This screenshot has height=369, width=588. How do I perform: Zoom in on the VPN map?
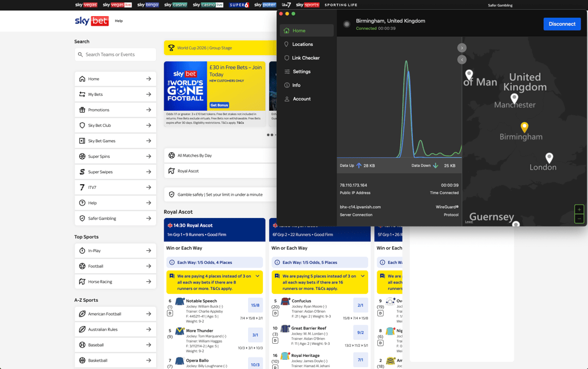(x=579, y=209)
